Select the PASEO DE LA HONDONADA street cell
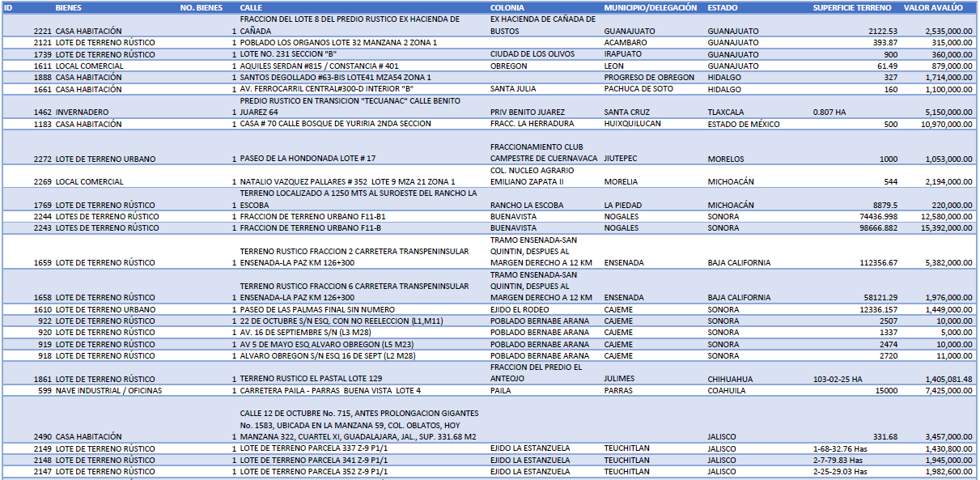Screen dimensions: 980x480 [308, 159]
